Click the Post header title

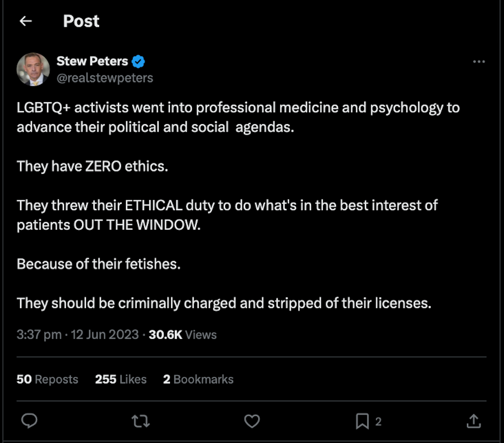coord(81,21)
